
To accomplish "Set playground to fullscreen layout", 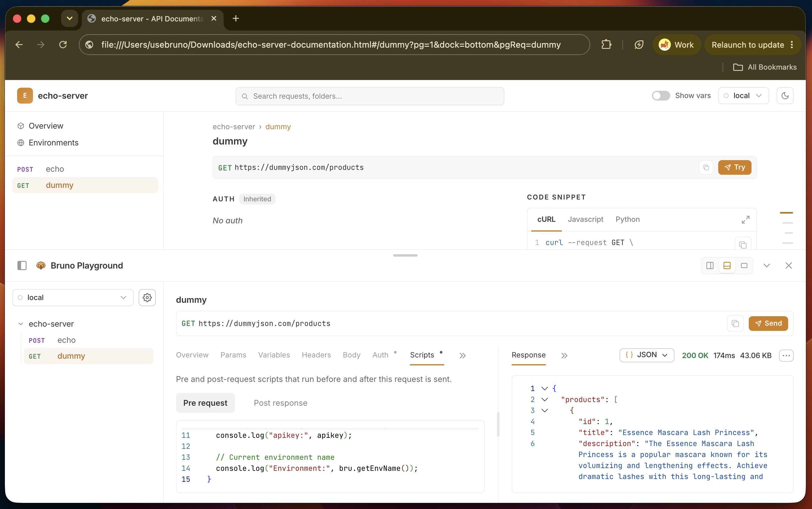I will 744,265.
